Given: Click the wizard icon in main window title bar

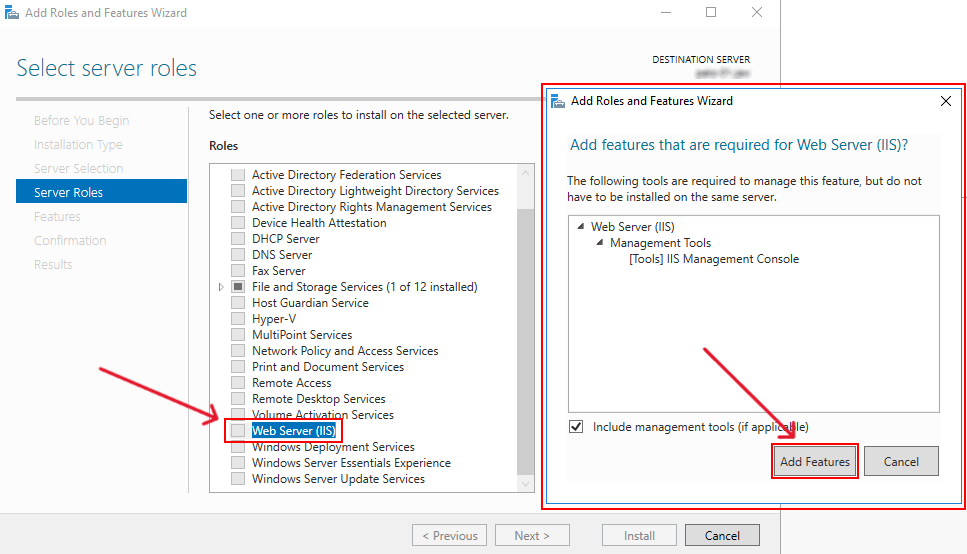Looking at the screenshot, I should (x=11, y=12).
